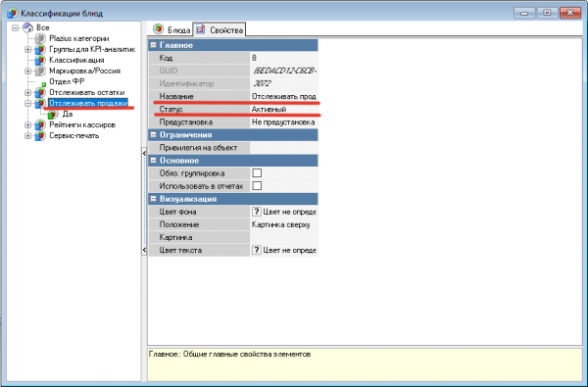
Task: Click the Группы для KPI-аналитик icon
Action: tap(40, 49)
